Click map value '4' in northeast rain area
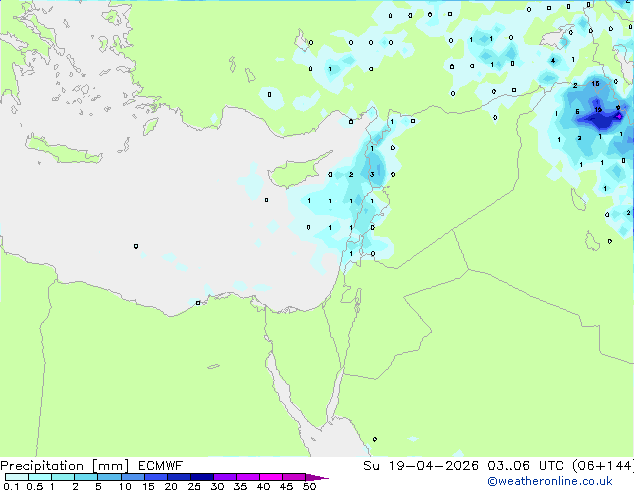The width and height of the screenshot is (634, 490). 553,61
